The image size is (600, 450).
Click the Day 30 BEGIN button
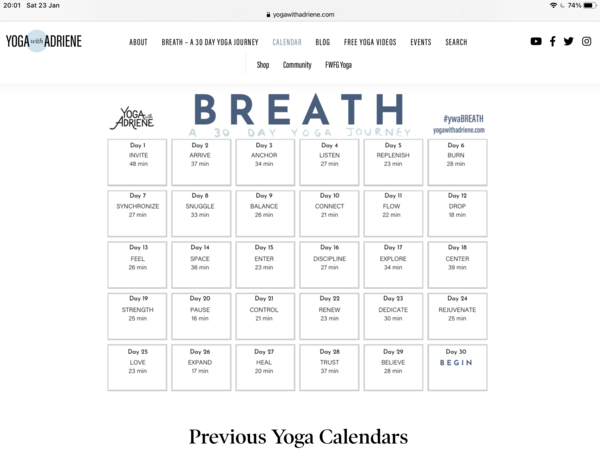point(457,363)
